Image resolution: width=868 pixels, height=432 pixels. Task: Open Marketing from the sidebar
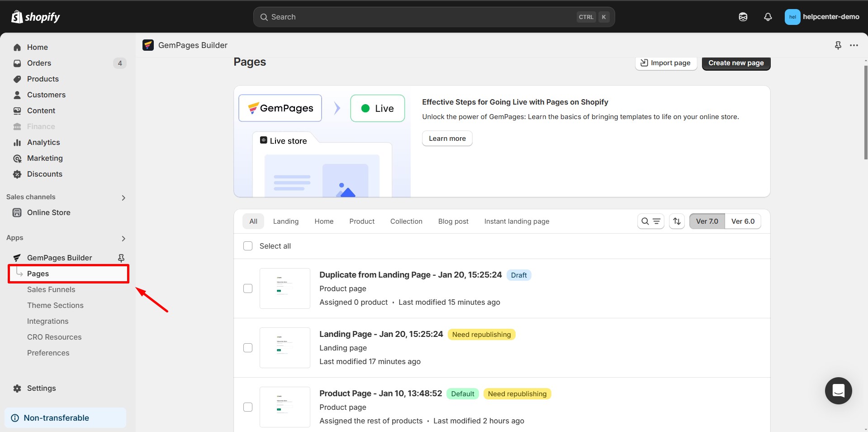tap(44, 158)
